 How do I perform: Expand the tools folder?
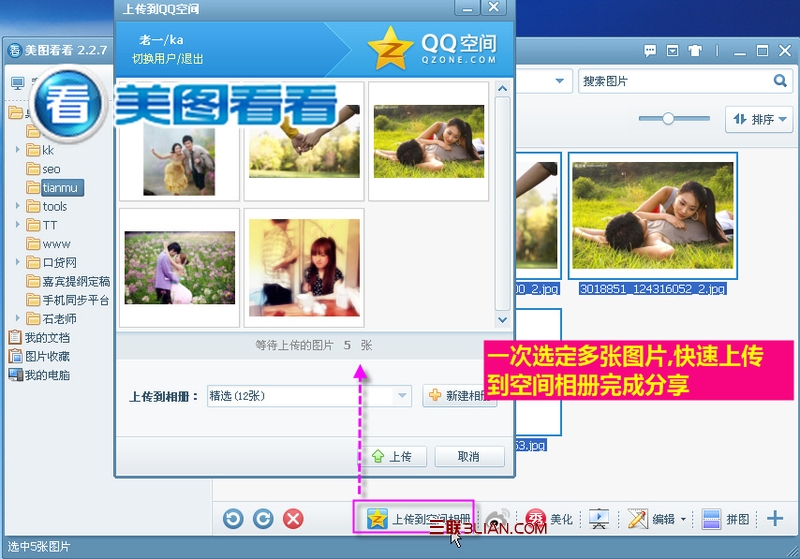(17, 206)
